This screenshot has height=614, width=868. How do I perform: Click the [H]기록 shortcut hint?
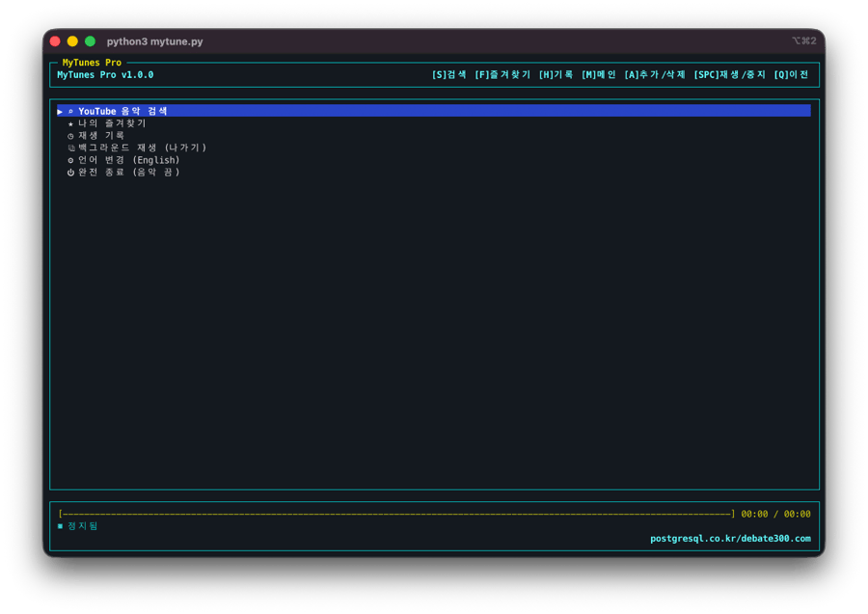coord(556,74)
